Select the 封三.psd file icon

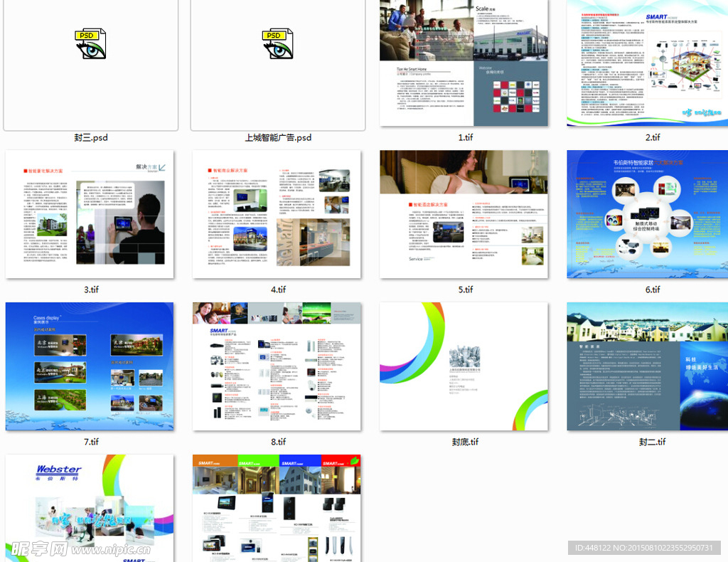coord(90,44)
